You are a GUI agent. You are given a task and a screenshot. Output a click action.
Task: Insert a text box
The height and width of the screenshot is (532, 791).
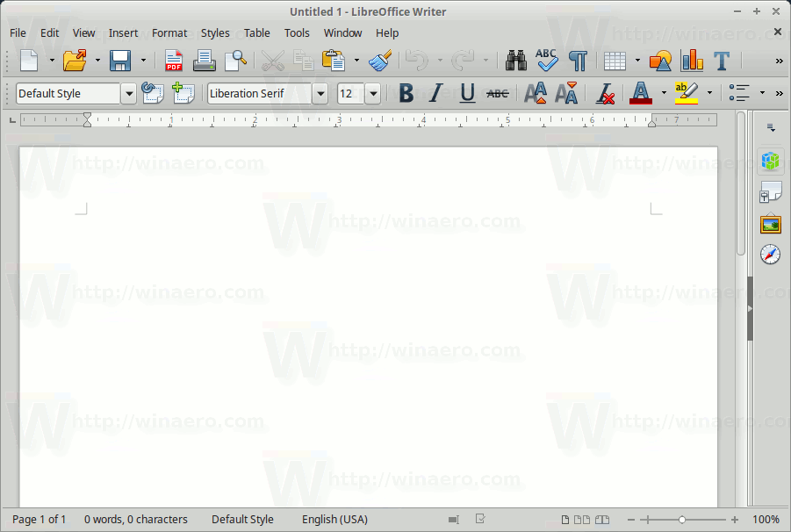coord(723,61)
